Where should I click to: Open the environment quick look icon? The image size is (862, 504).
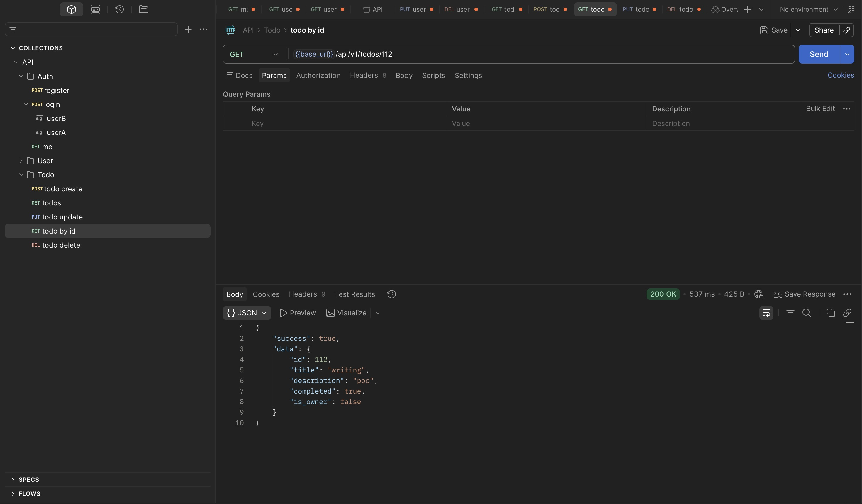click(851, 10)
